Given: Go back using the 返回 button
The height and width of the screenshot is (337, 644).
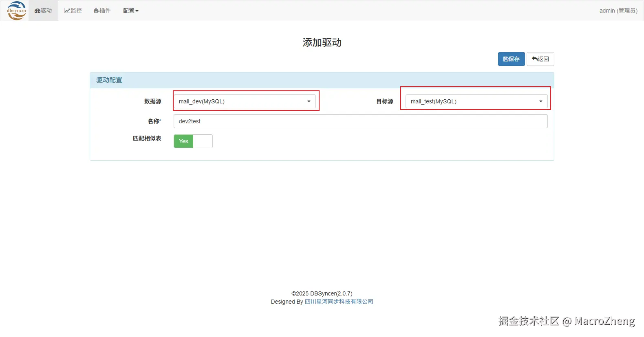Looking at the screenshot, I should tap(540, 59).
